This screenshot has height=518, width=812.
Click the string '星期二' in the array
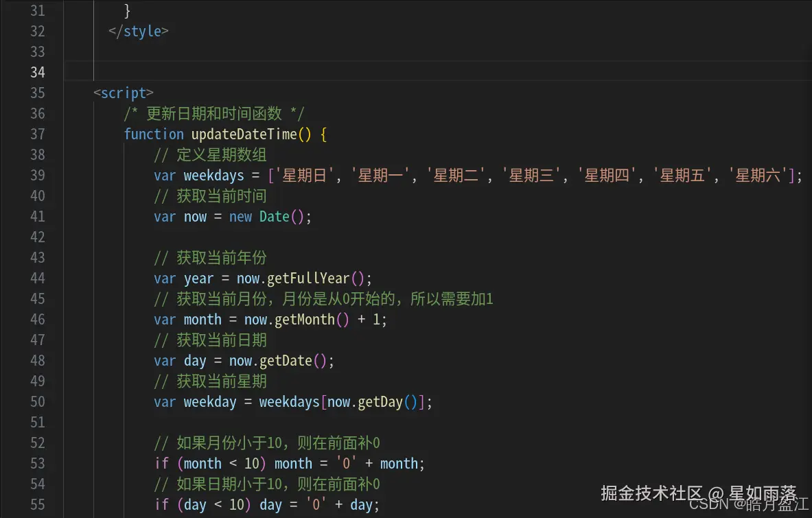tap(456, 176)
